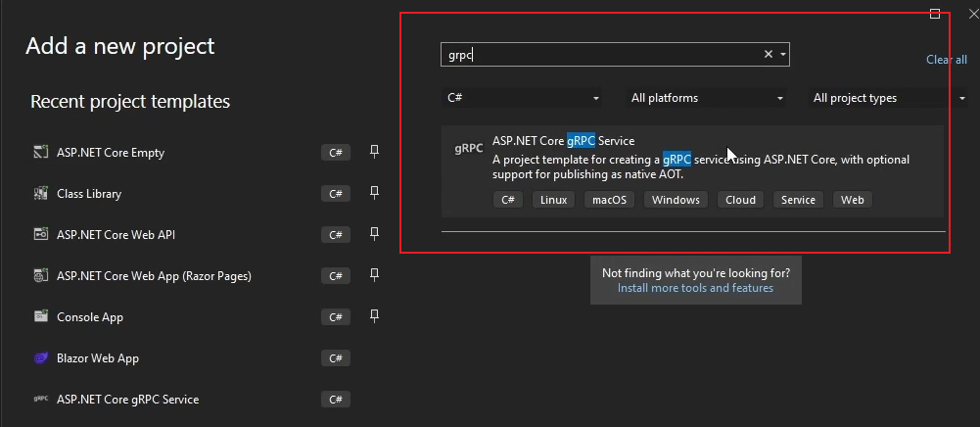Viewport: 980px width, 427px height.
Task: Click the Clear all link
Action: click(x=947, y=60)
